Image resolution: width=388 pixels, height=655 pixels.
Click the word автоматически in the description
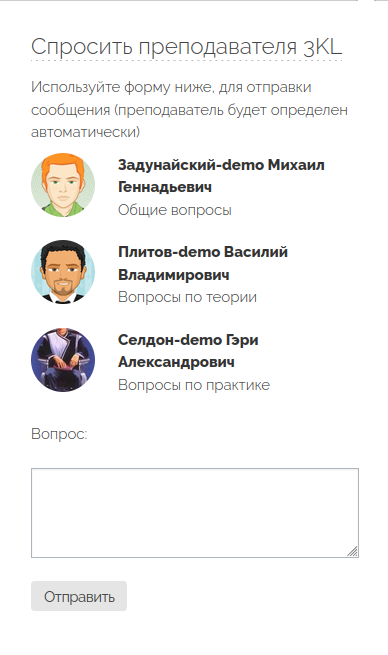[x=86, y=132]
